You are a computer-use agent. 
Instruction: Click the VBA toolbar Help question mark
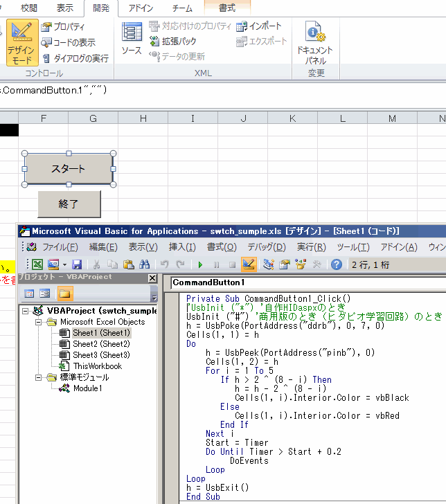pyautogui.click(x=337, y=264)
